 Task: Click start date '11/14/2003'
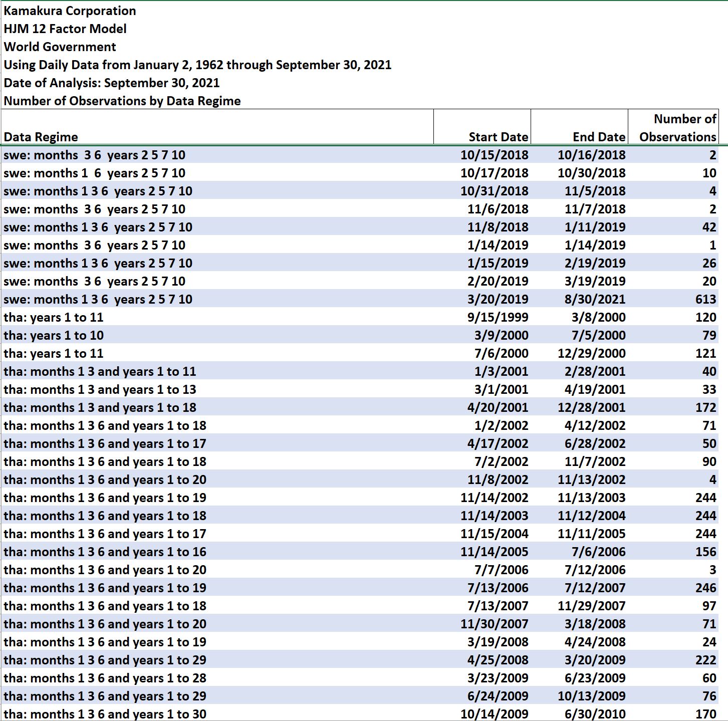pos(494,516)
